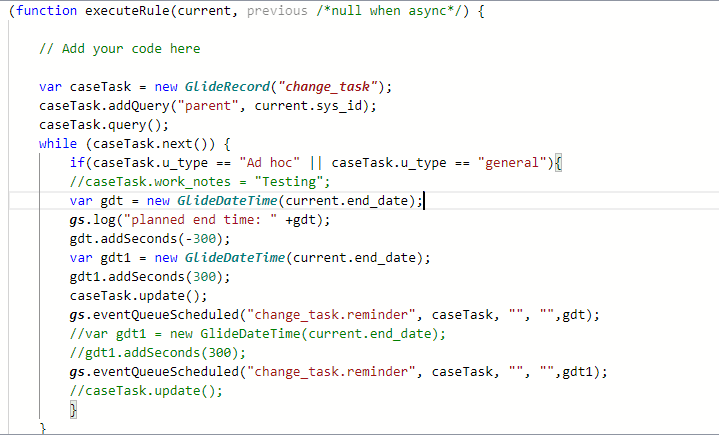This screenshot has width=719, height=439.
Task: Click the '// Add your code here' comment
Action: click(120, 49)
